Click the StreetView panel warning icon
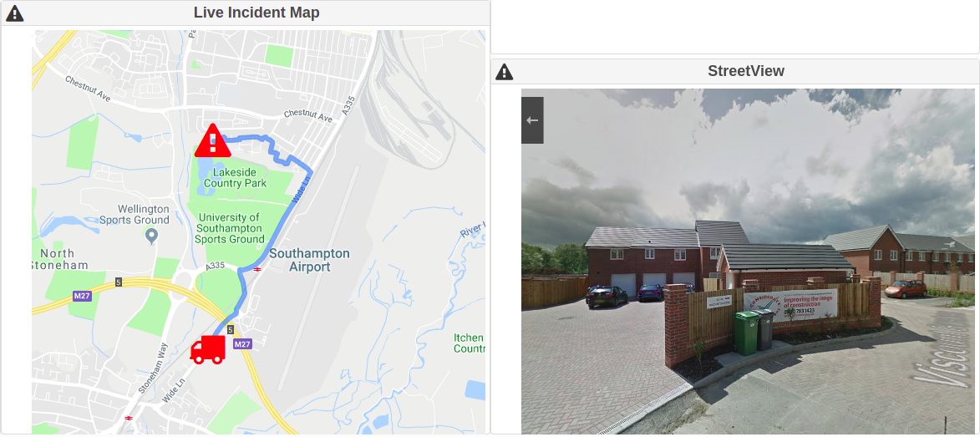This screenshot has height=437, width=980. (x=505, y=72)
